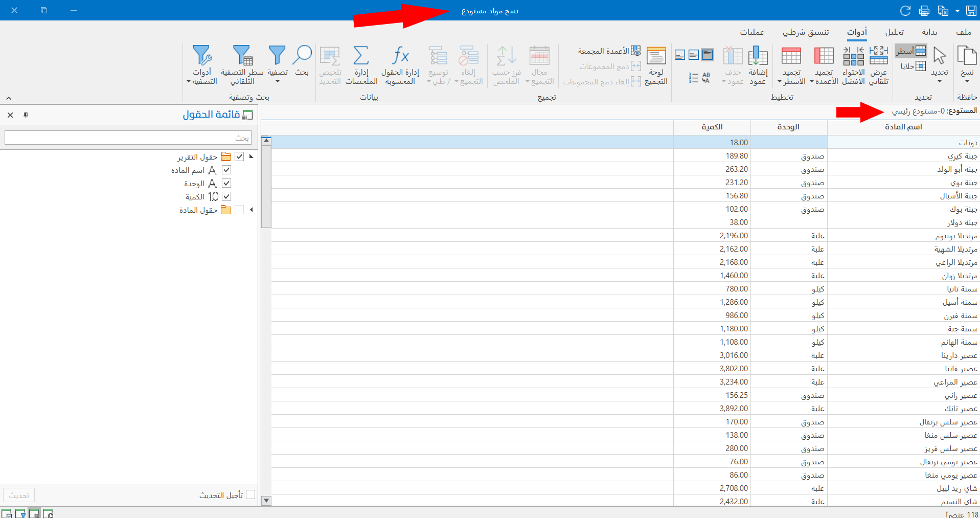This screenshot has width=980, height=518.
Task: Click the field list search box
Action: click(128, 138)
